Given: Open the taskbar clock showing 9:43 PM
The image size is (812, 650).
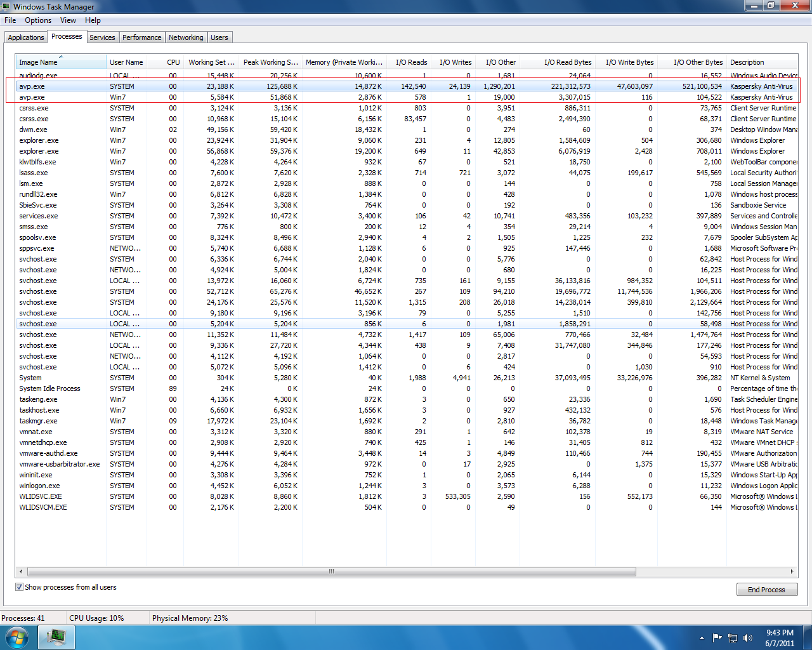Looking at the screenshot, I should (780, 638).
